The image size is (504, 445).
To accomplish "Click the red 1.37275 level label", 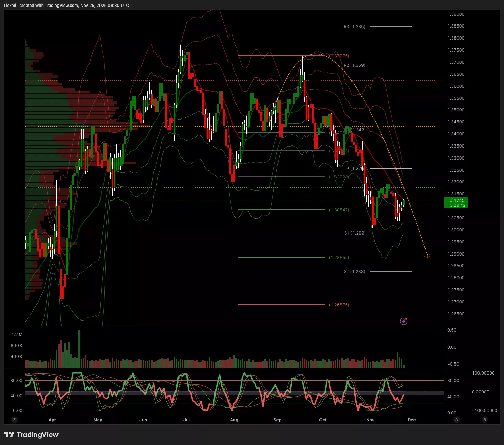I will click(339, 56).
